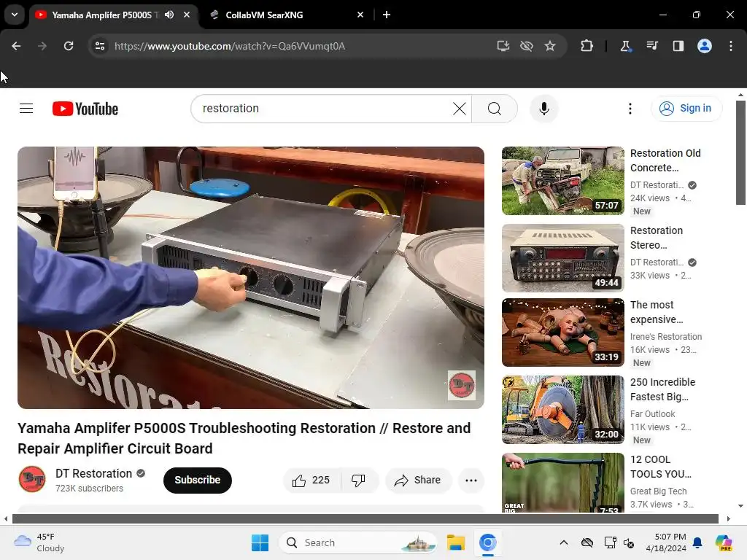
Task: Reload the current page
Action: coord(69,46)
